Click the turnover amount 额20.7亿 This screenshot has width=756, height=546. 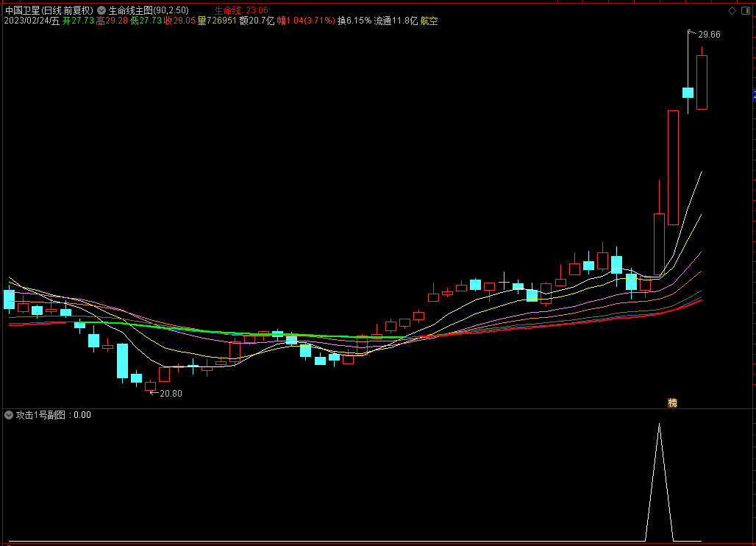(257, 21)
